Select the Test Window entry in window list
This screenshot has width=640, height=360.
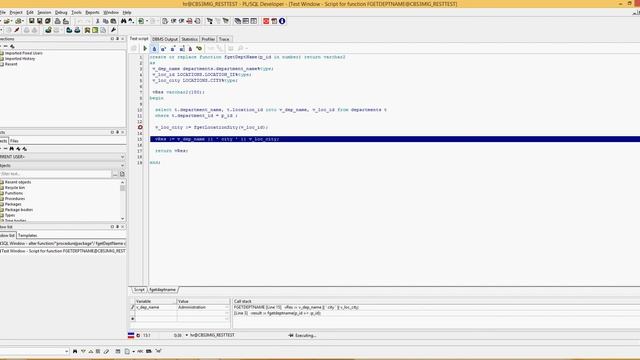pos(63,251)
